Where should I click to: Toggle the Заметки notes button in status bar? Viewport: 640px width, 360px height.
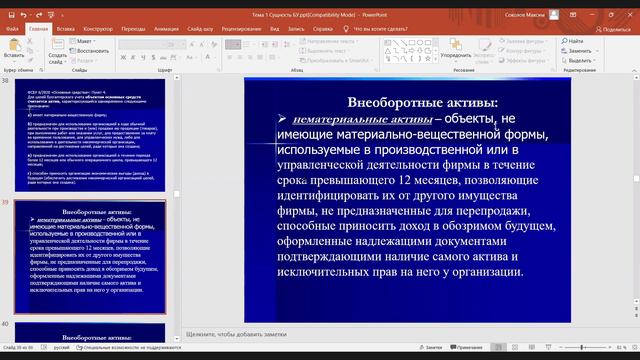(430, 347)
